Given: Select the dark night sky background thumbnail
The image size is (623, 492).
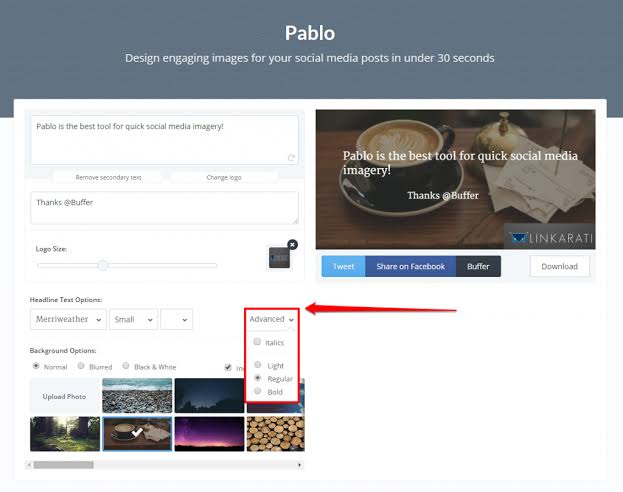Looking at the screenshot, I should point(209,395).
